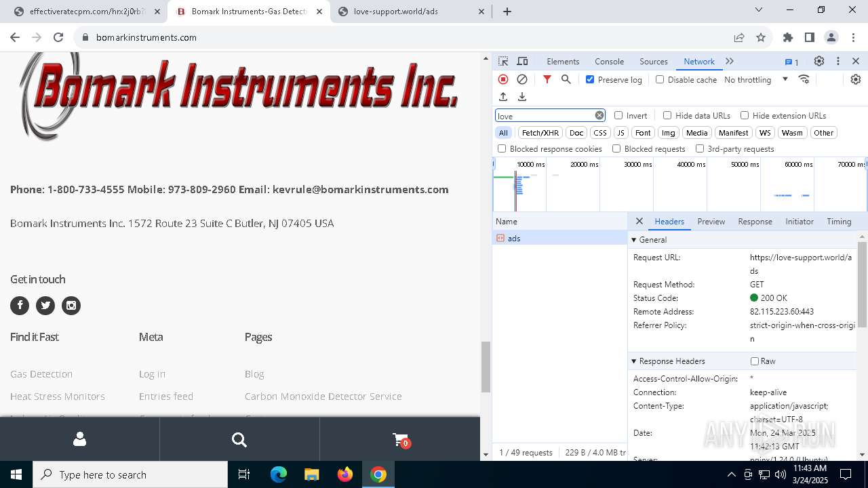Stop recording the network log
This screenshot has width=868, height=488.
coord(503,79)
